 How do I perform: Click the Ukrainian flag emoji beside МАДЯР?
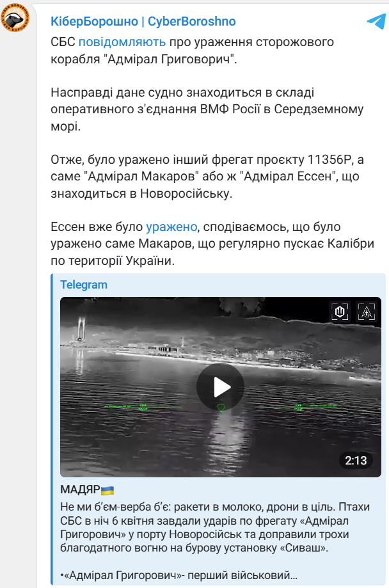point(107,489)
